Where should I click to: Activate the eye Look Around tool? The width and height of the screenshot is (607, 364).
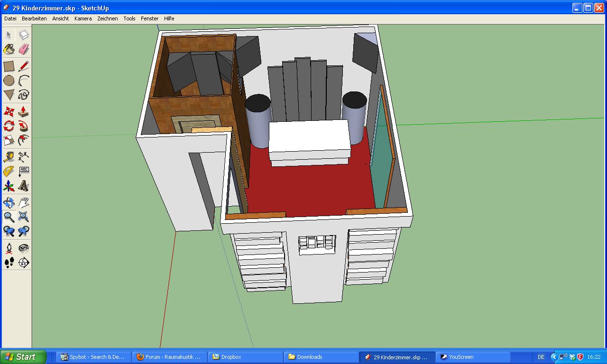(24, 248)
